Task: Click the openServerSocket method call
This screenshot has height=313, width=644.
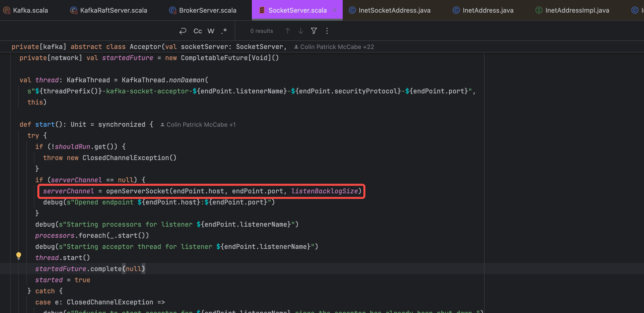Action: [137, 191]
